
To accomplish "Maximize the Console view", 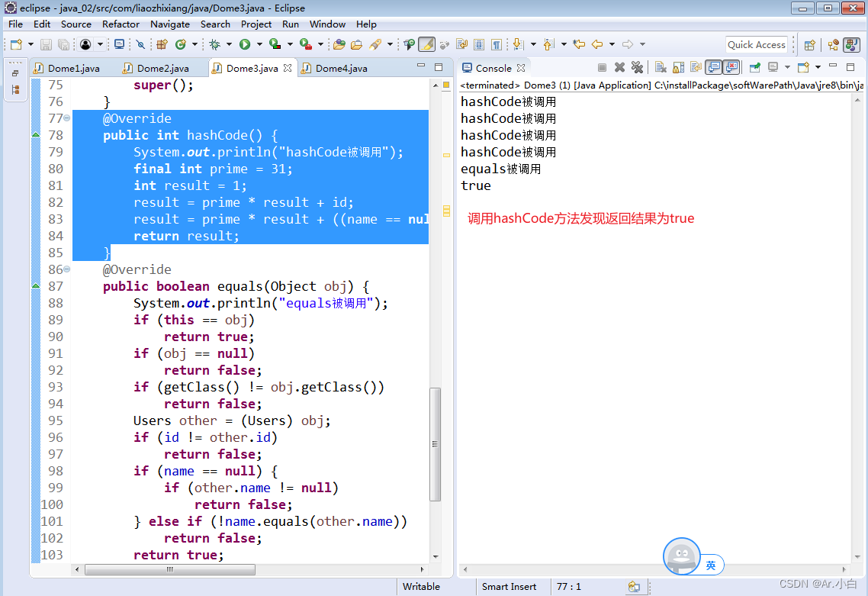I will [x=851, y=67].
